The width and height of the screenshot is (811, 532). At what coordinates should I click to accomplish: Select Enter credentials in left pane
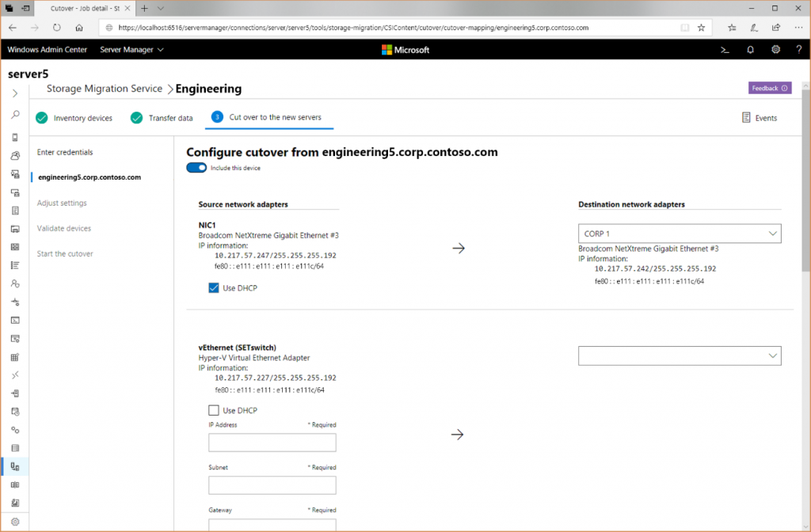pyautogui.click(x=65, y=152)
